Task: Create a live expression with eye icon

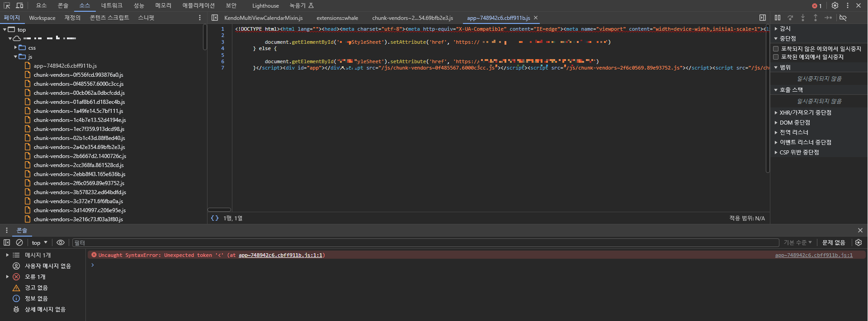Action: coord(61,242)
